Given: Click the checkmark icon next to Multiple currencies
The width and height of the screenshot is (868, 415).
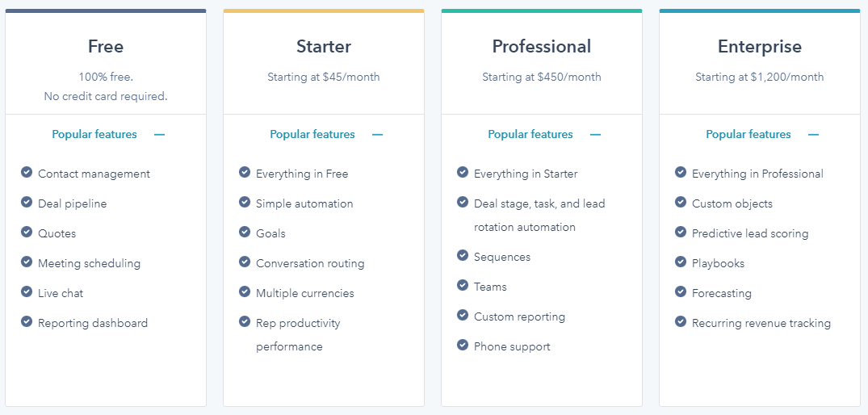Looking at the screenshot, I should [x=245, y=291].
